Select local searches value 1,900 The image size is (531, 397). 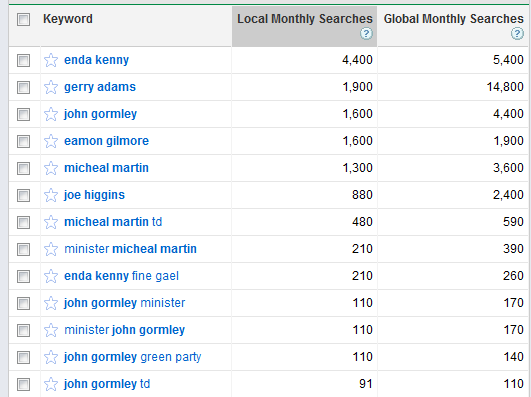[358, 87]
